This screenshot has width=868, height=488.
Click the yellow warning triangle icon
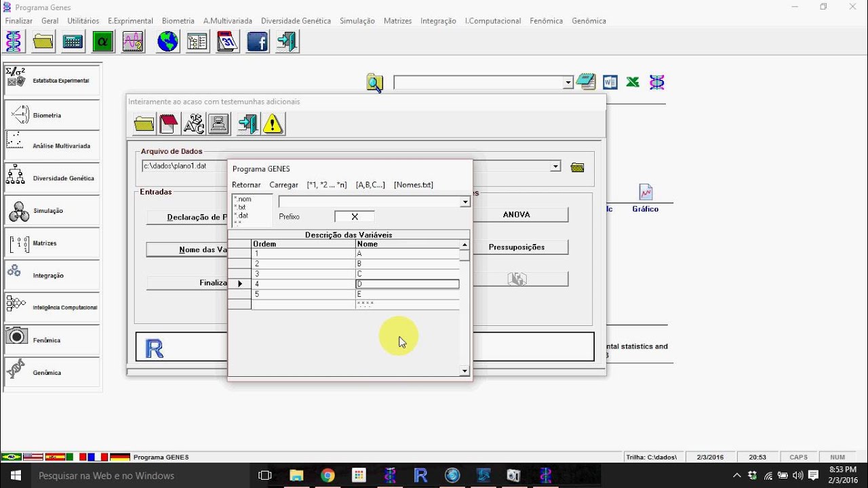coord(273,124)
